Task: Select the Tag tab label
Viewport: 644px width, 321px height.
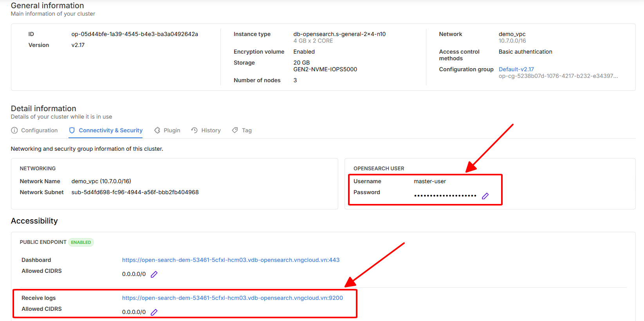Action: coord(247,130)
